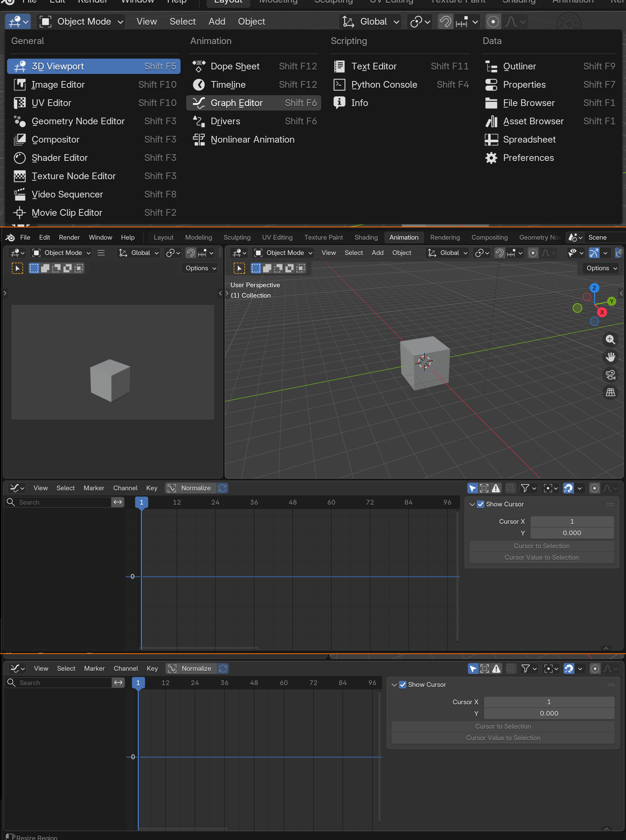Open Object Mode dropdown in the top header
Screen dimensions: 626x840
[81, 22]
